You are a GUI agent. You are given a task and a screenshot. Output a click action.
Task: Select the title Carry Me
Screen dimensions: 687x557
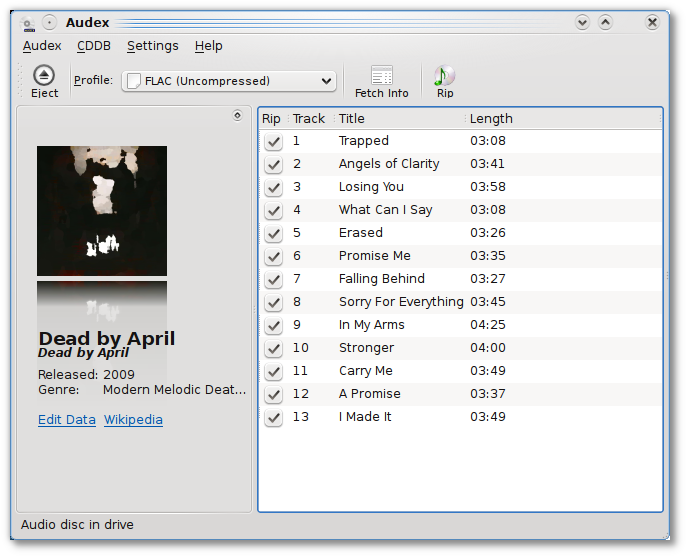pyautogui.click(x=365, y=371)
